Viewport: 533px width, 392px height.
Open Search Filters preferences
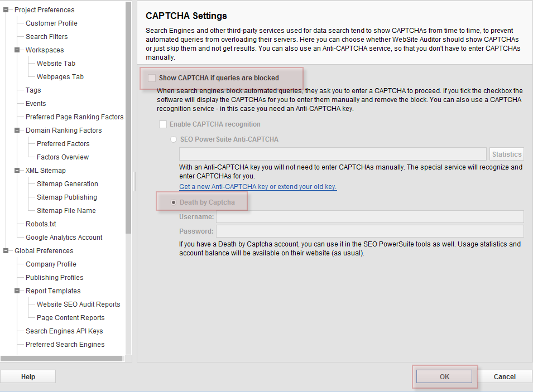tap(46, 36)
